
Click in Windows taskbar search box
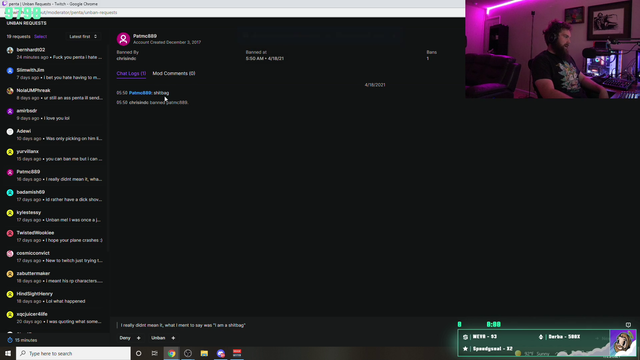[x=73, y=353]
